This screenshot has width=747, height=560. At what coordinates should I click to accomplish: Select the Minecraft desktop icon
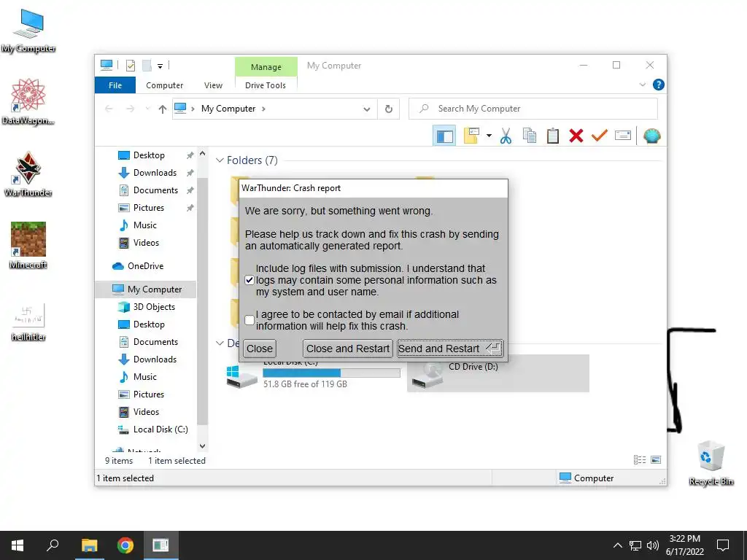point(28,245)
